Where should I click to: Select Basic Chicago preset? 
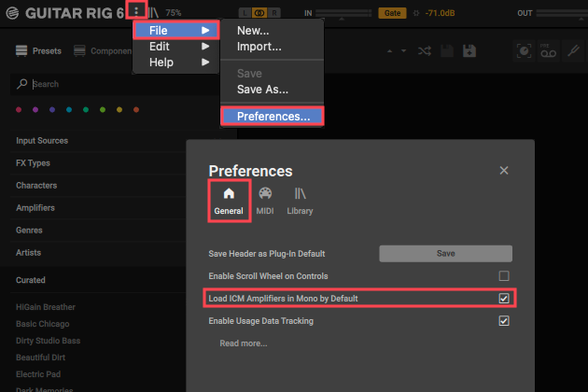pyautogui.click(x=42, y=324)
